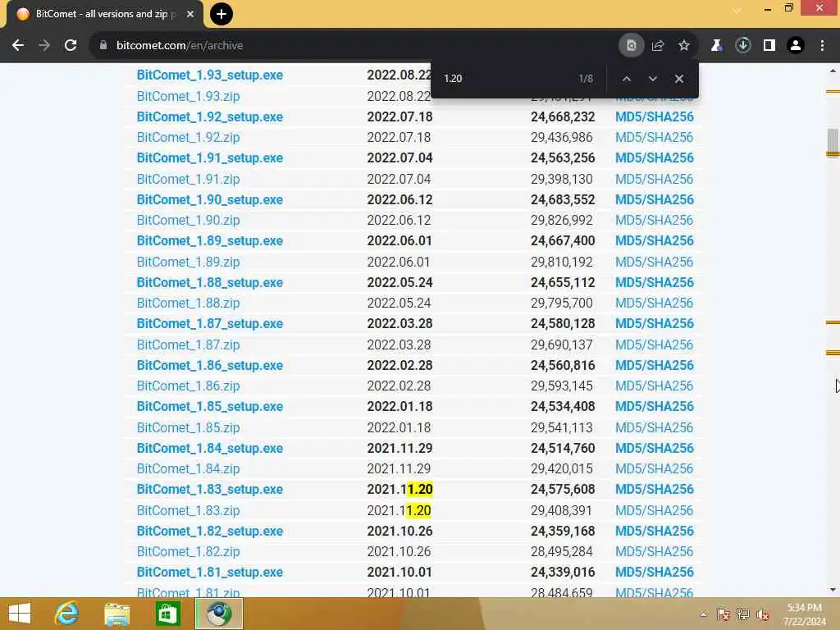Open the Windows Store taskbar icon
The image size is (840, 630).
coord(167,614)
